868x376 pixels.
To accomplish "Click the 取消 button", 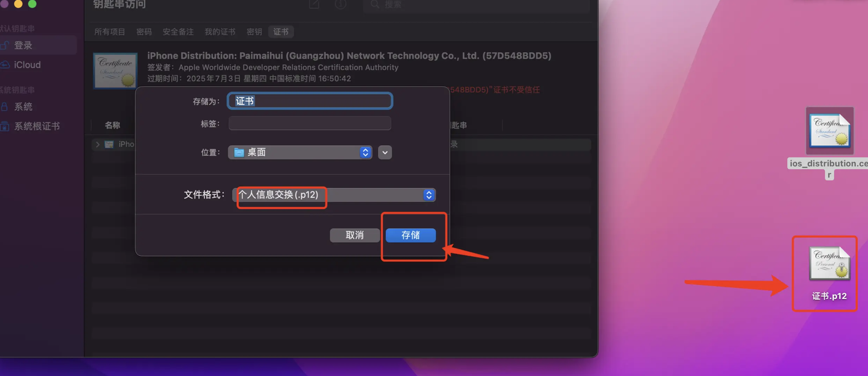I will pos(355,235).
